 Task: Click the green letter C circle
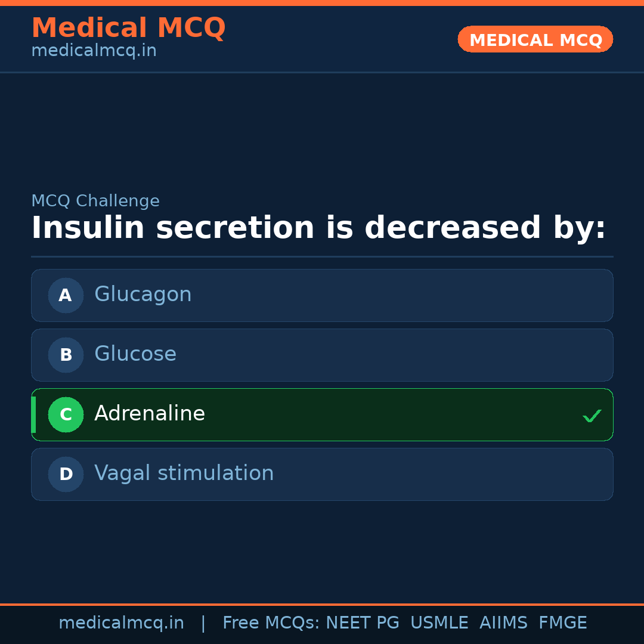pos(66,414)
